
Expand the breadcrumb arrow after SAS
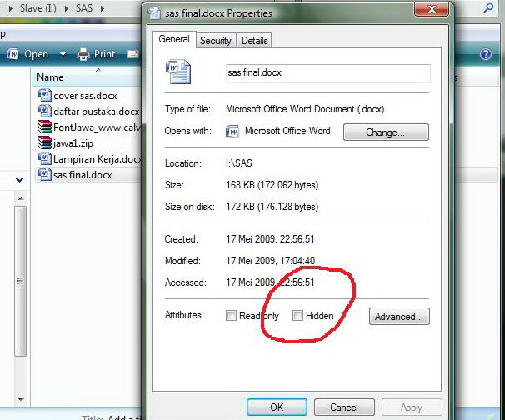[102, 8]
